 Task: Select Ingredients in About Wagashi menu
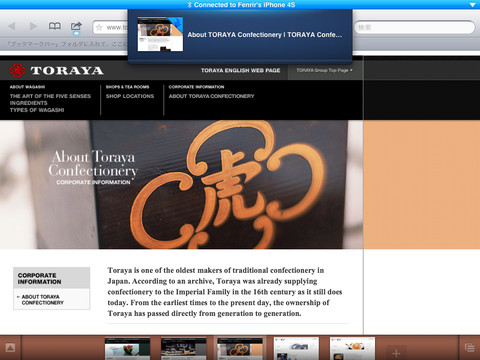coord(29,103)
